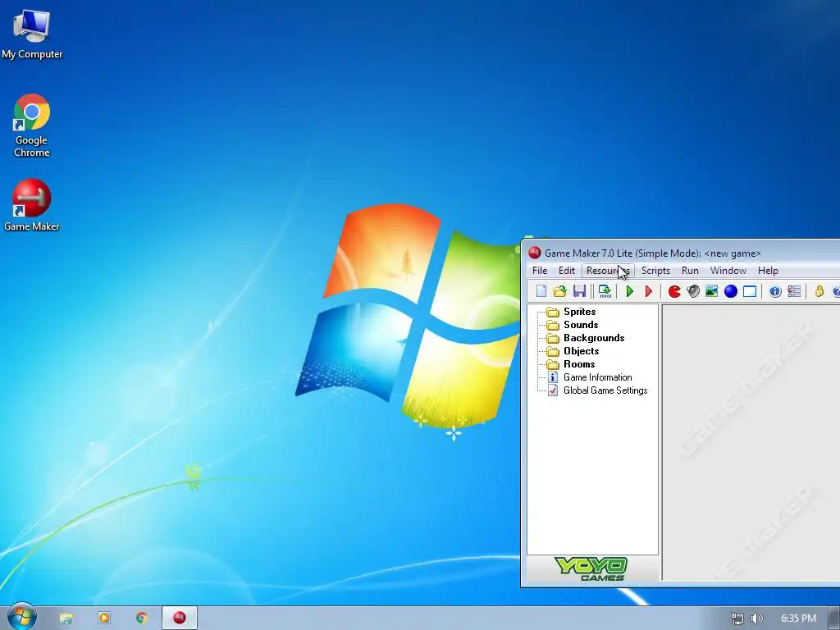Open an existing game file icon

pos(559,291)
